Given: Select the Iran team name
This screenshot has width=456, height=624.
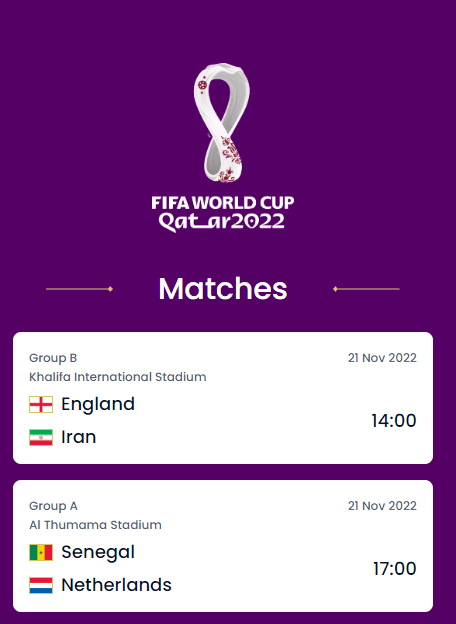Looking at the screenshot, I should (78, 437).
